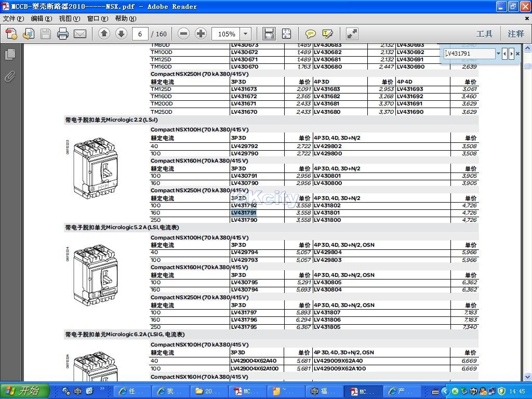Click the find box containing LV431791
This screenshot has height=399, width=532.
click(x=470, y=54)
